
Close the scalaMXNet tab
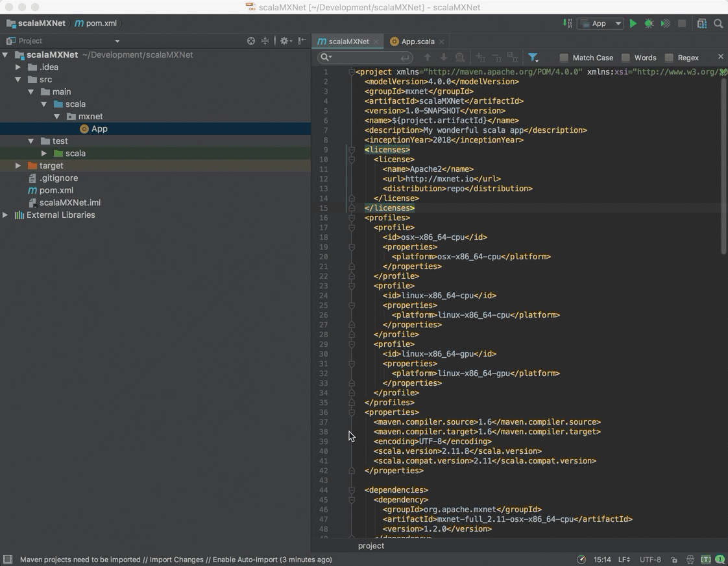coord(376,41)
